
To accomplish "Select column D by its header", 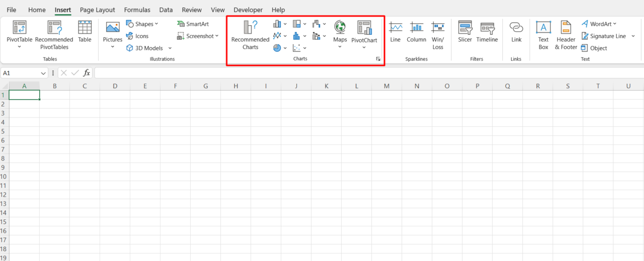I will coord(115,86).
